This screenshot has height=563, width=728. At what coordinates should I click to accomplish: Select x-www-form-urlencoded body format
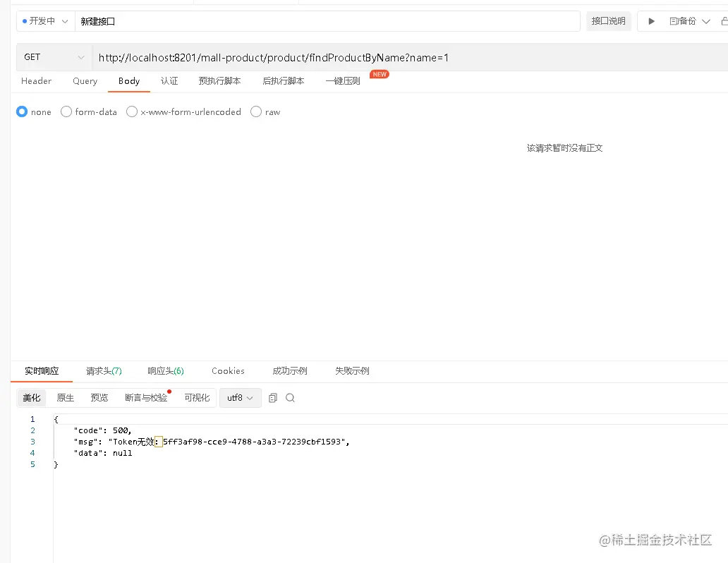[132, 111]
